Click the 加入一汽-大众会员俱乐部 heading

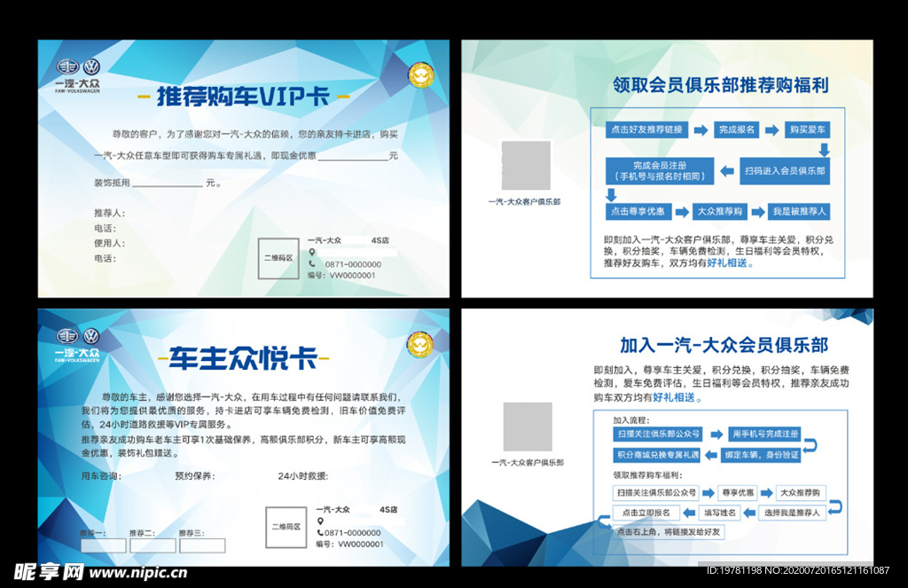[x=724, y=345]
